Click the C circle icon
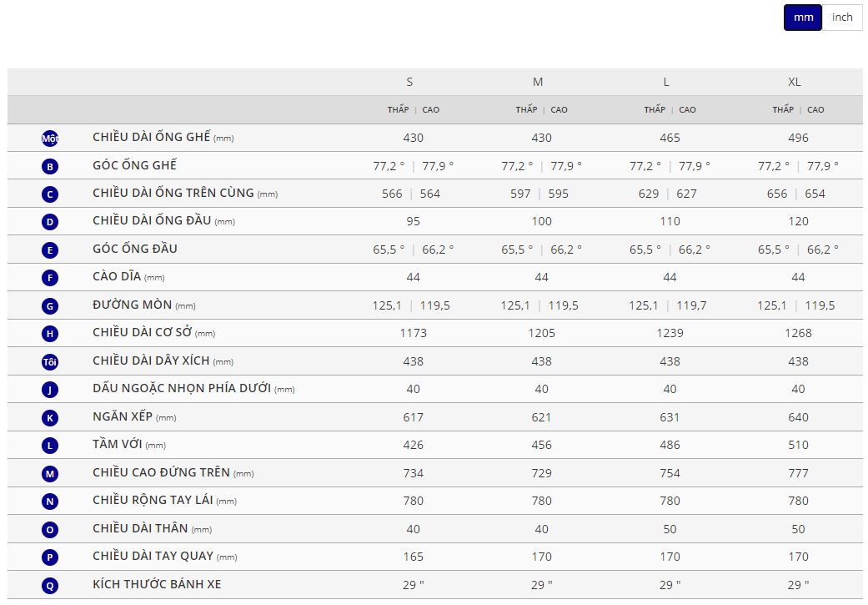The width and height of the screenshot is (868, 605). pyautogui.click(x=50, y=194)
